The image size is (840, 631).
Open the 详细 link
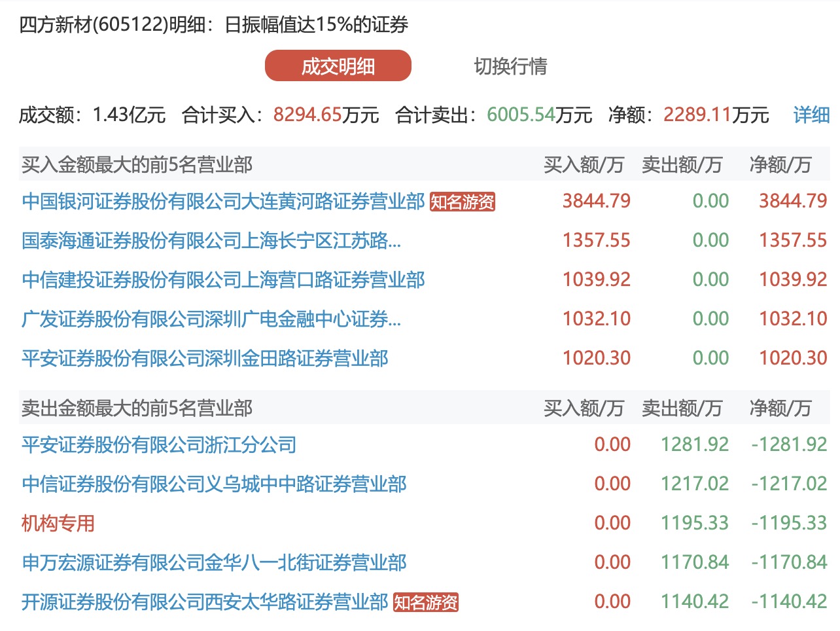click(811, 115)
